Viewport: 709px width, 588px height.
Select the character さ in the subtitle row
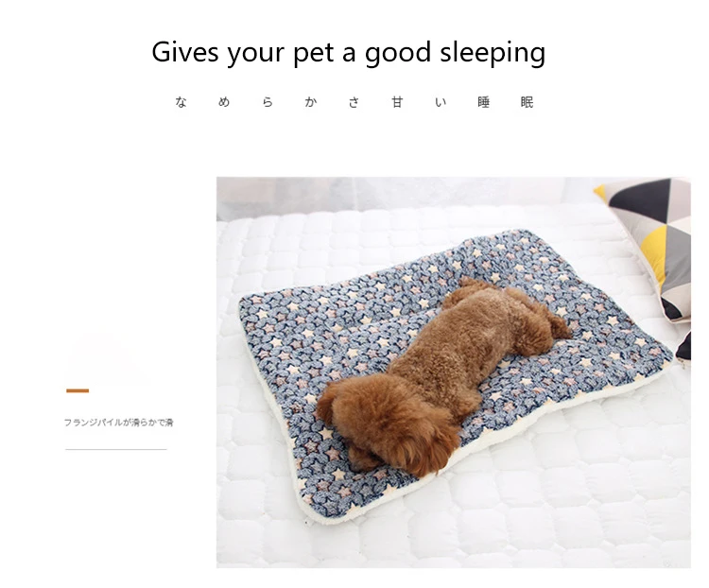pyautogui.click(x=354, y=102)
